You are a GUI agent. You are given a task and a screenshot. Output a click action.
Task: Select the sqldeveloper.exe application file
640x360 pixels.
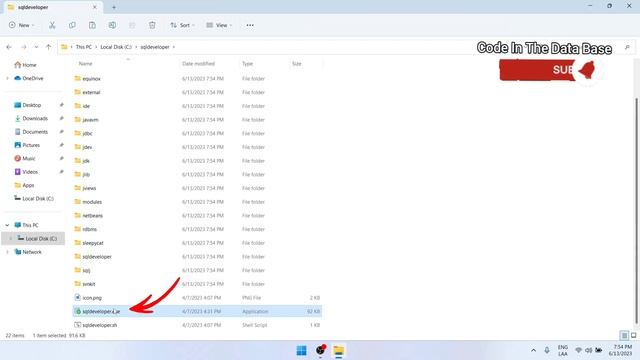click(198, 311)
